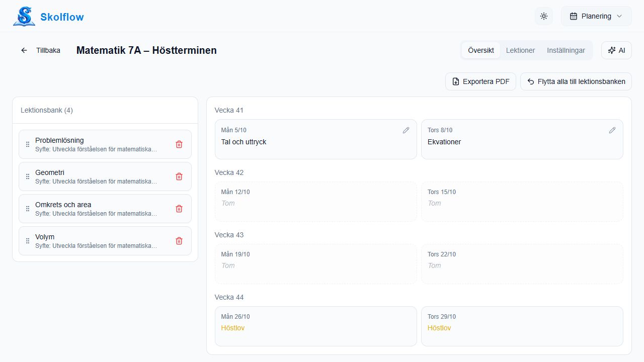Click the Skolflow logo icon
The width and height of the screenshot is (644, 362).
coord(24,16)
